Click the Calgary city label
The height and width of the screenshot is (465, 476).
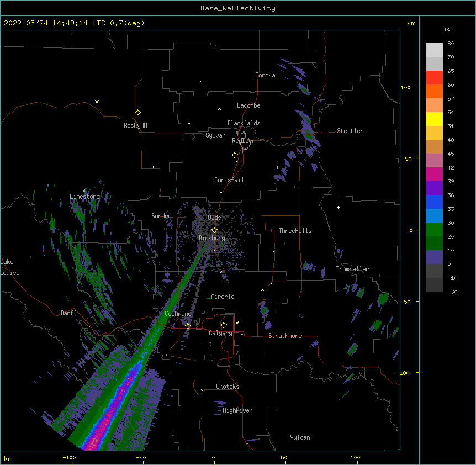(220, 333)
